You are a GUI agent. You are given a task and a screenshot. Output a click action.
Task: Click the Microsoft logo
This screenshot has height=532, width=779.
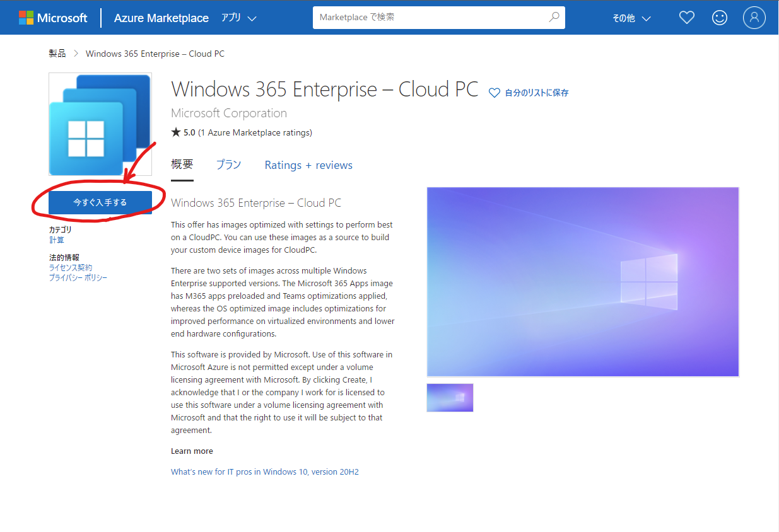(x=53, y=18)
